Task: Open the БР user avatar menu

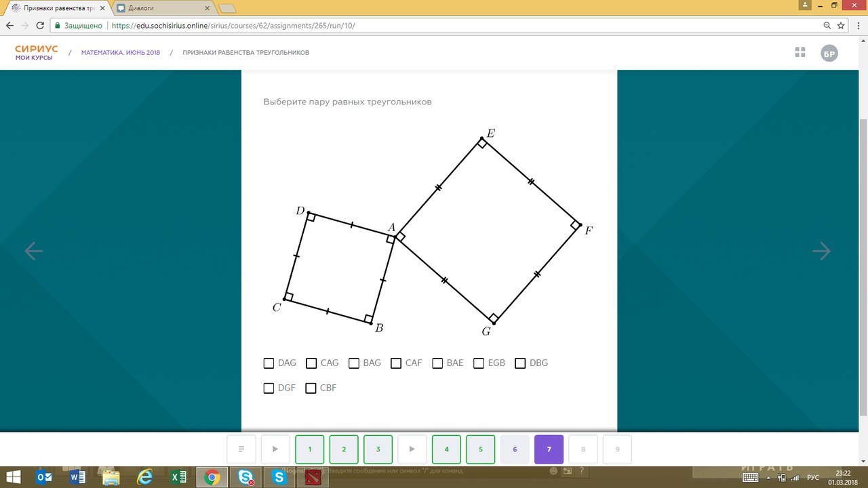Action: pyautogui.click(x=829, y=53)
